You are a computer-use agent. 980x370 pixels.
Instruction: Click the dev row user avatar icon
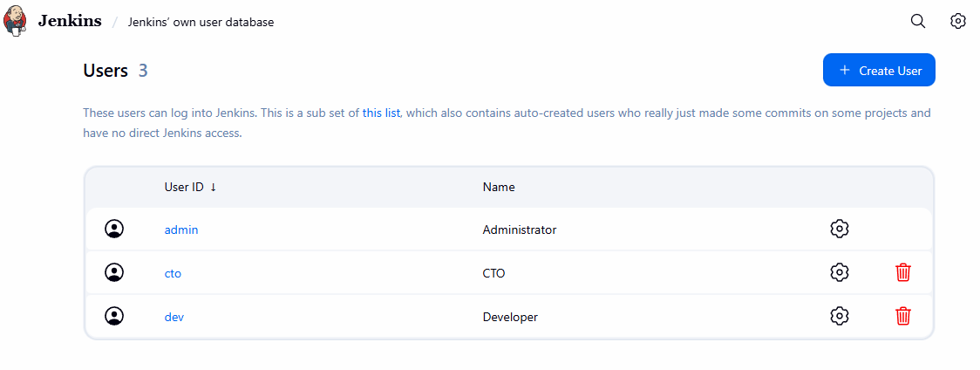(114, 316)
